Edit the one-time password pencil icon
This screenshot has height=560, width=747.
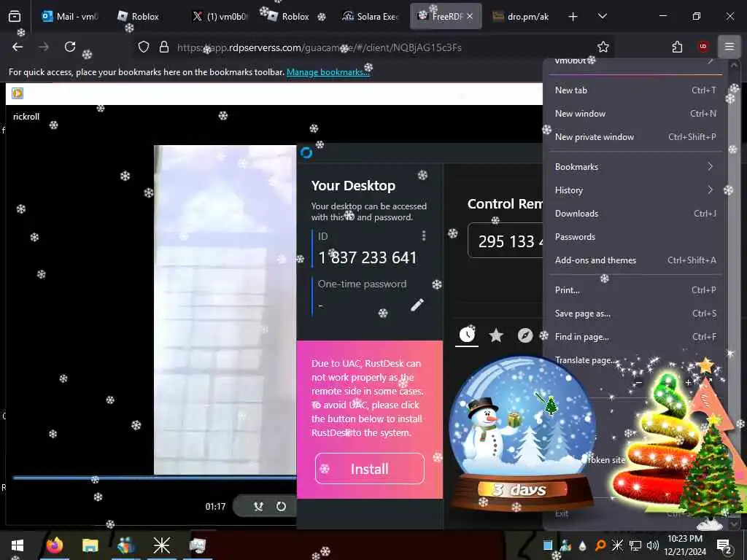tap(417, 305)
